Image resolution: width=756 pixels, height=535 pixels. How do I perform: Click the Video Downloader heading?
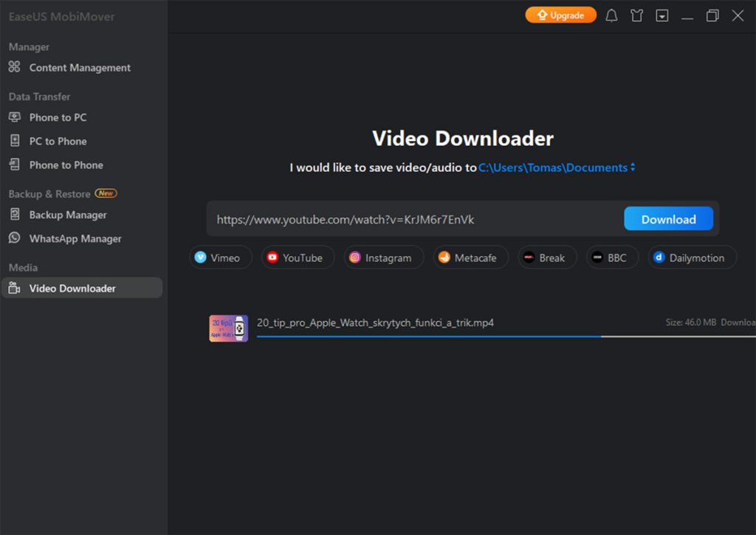click(463, 138)
